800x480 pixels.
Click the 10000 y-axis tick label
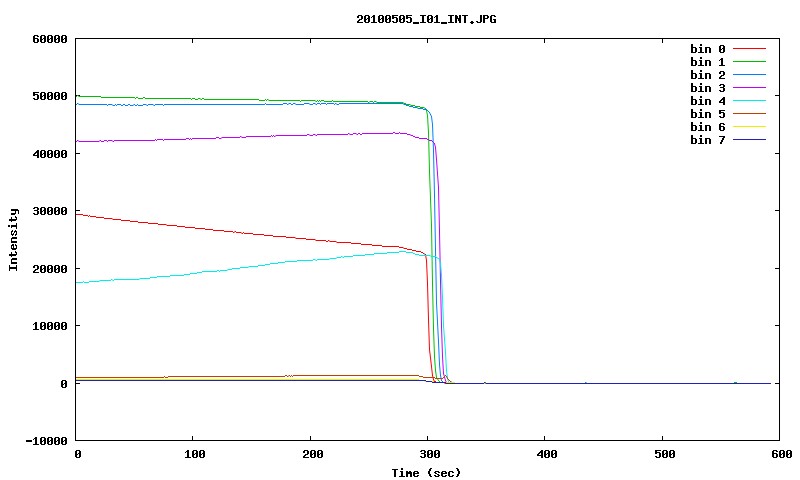tap(49, 326)
